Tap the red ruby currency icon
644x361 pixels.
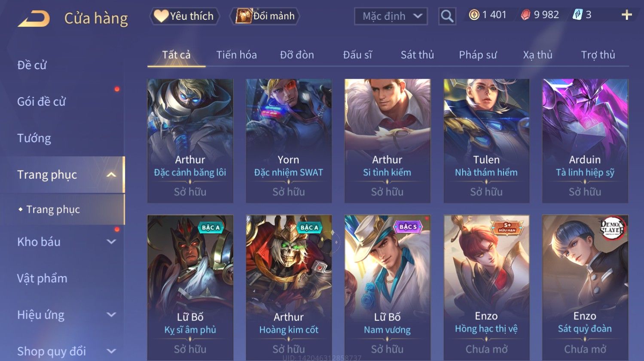click(525, 15)
